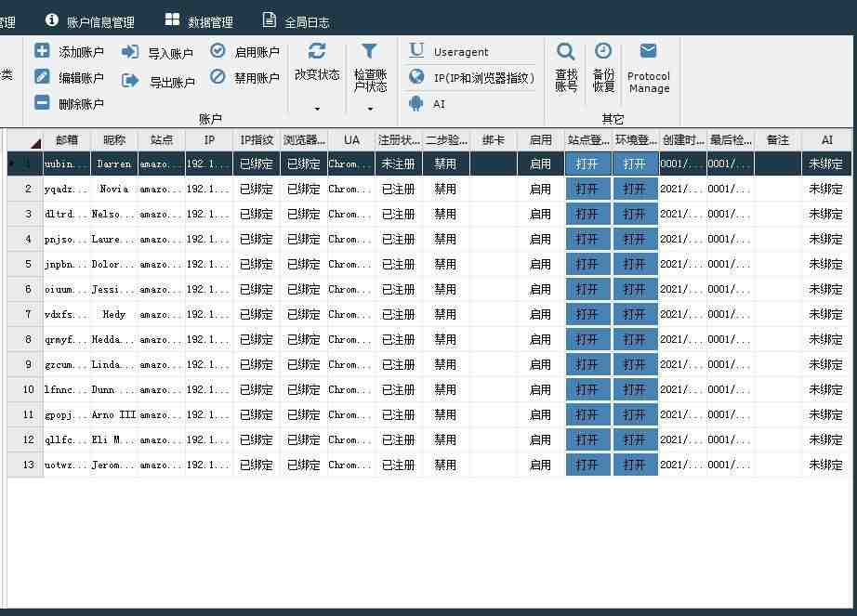857x616 pixels.
Task: Click the 导出账户 arrow icon
Action: 130,81
